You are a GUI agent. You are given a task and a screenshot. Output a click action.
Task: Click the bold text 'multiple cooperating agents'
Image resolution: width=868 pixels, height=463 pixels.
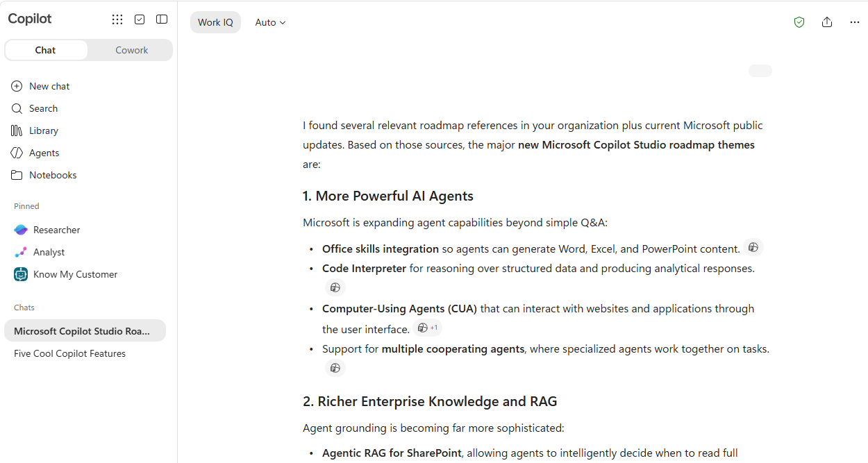pos(453,348)
